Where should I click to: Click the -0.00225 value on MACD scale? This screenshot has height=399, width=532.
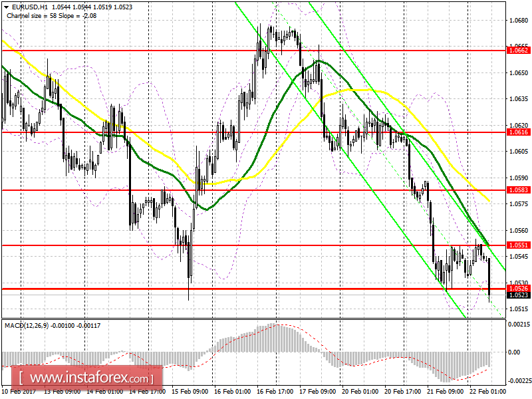point(519,380)
